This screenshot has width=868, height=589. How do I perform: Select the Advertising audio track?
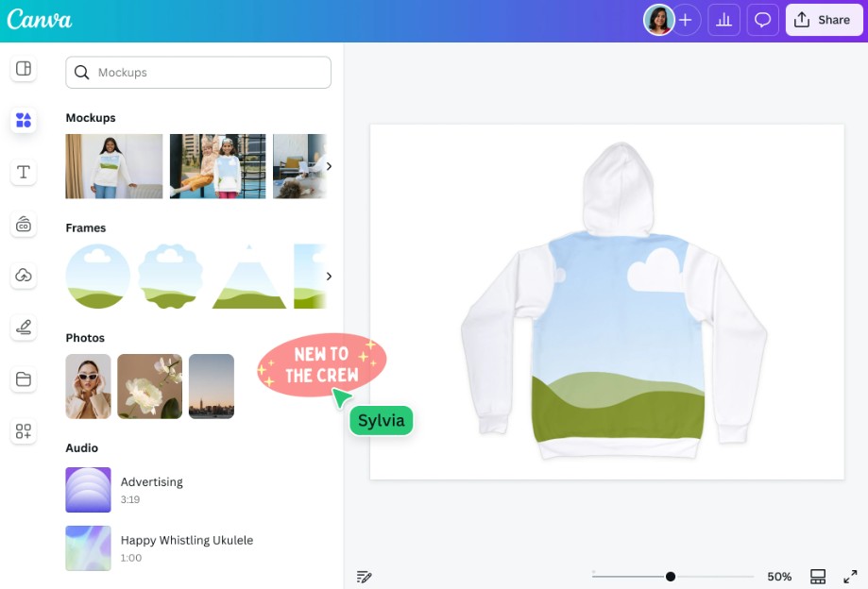click(152, 489)
